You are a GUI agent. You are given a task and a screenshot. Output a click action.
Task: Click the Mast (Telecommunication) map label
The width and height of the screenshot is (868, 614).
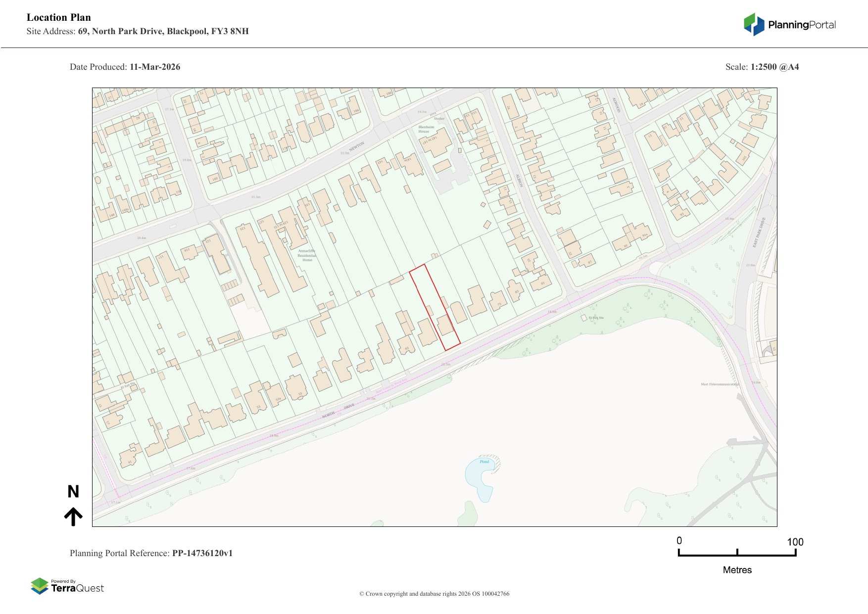pos(720,384)
